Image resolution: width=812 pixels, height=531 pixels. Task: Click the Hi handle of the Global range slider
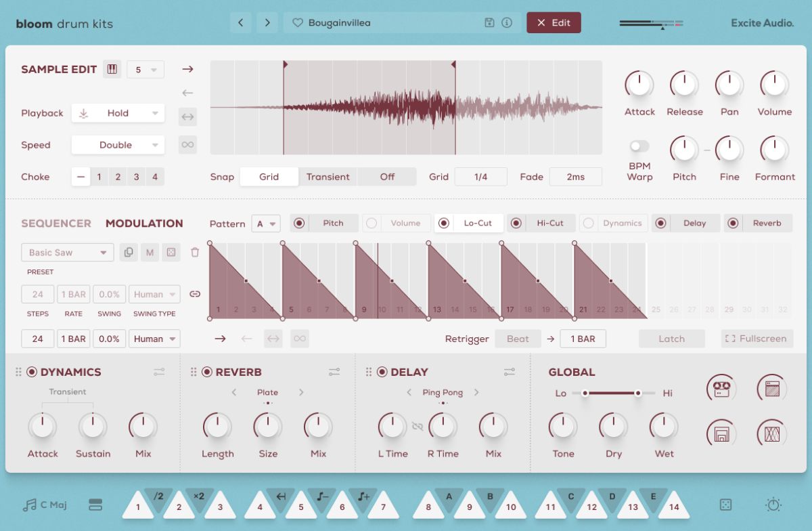637,392
